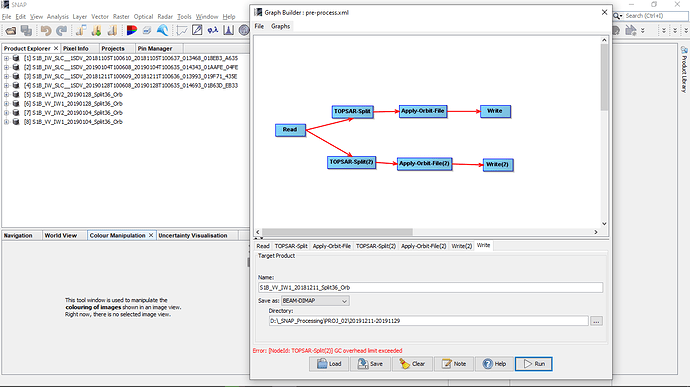Open the Optical menu
This screenshot has width=690, height=387.
(143, 17)
